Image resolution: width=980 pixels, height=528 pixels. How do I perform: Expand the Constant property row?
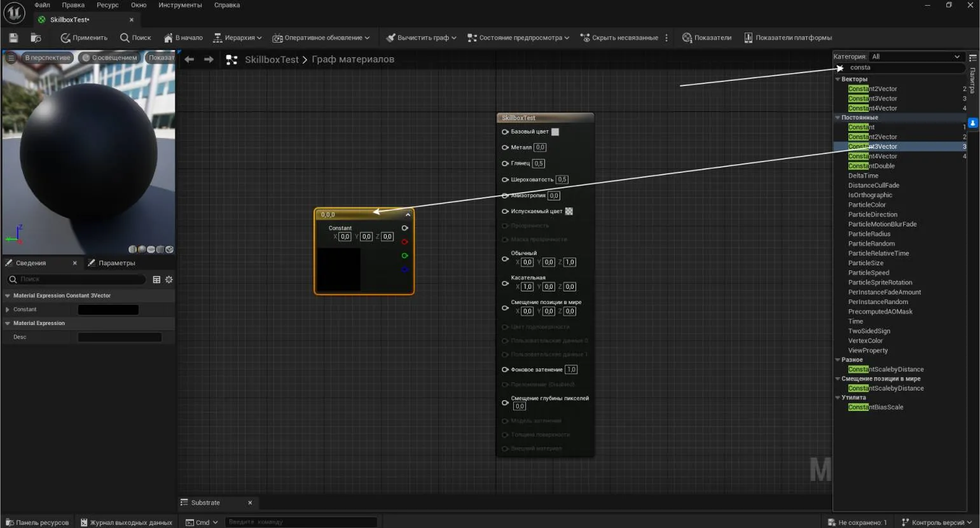8,310
